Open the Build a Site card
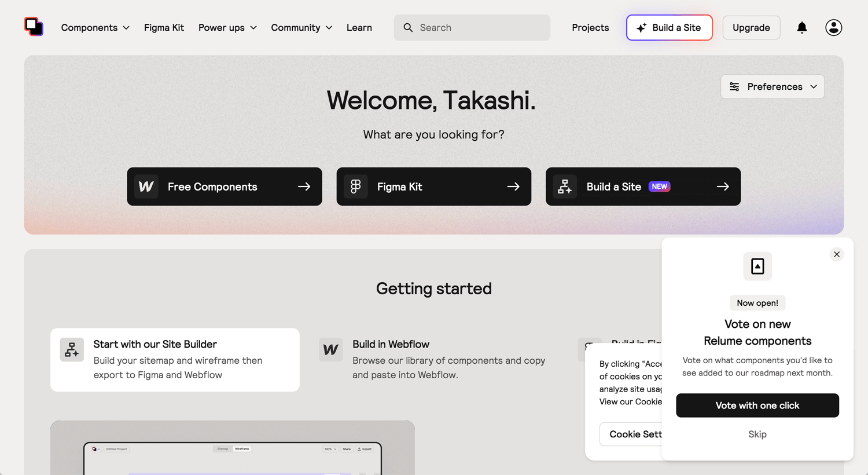Image resolution: width=868 pixels, height=475 pixels. click(x=643, y=187)
